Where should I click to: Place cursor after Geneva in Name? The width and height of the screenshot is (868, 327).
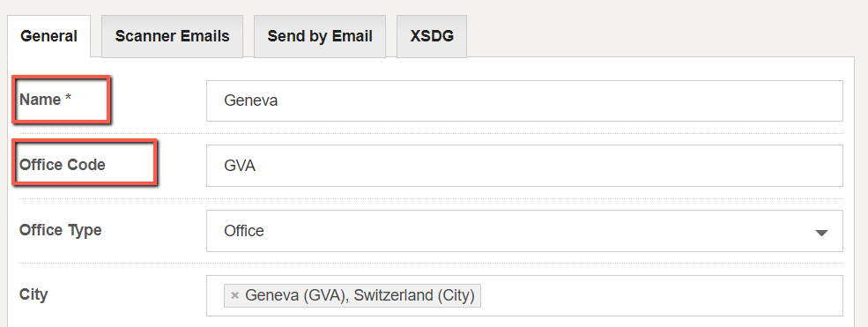point(278,100)
